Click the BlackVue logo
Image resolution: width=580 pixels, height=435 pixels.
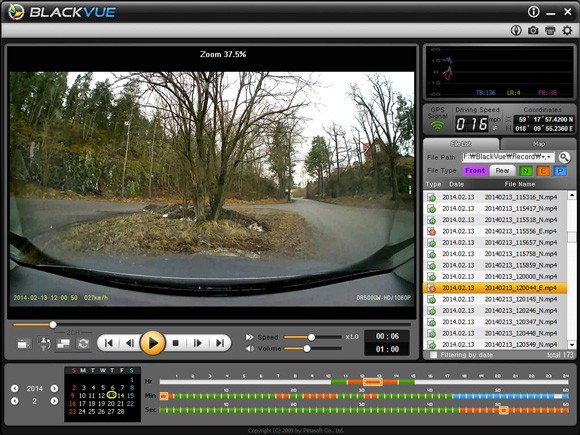[62, 12]
